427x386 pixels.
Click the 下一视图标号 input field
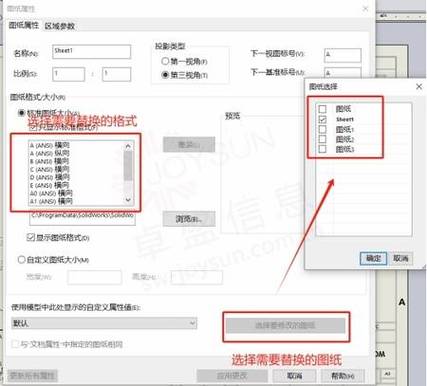[343, 55]
